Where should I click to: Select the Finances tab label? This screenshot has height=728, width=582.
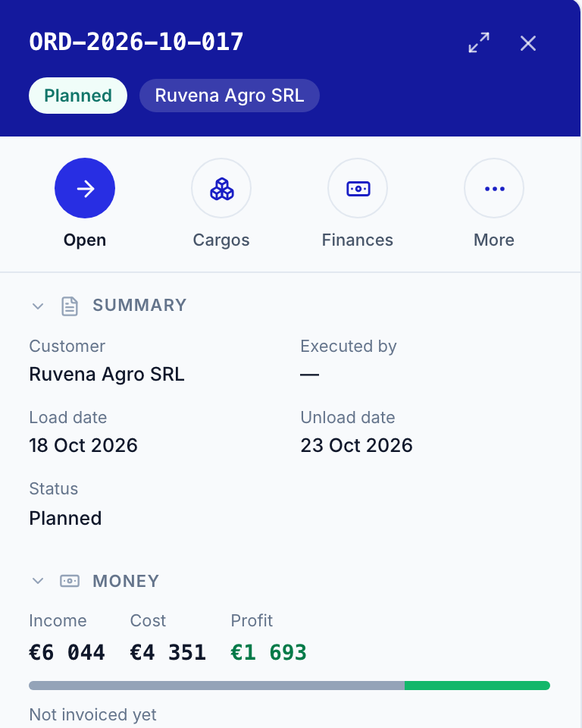coord(358,240)
